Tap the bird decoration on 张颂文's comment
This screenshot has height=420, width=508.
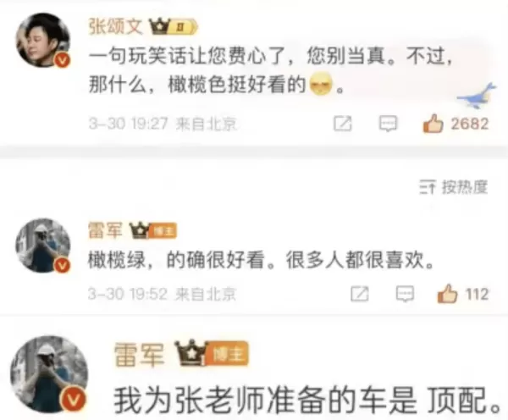pyautogui.click(x=477, y=96)
